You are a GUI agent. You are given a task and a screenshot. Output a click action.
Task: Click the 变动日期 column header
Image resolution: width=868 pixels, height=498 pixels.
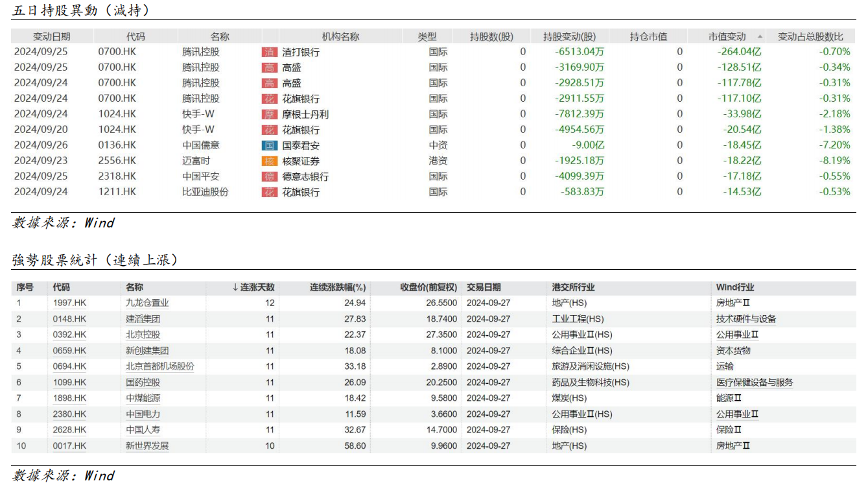click(52, 37)
